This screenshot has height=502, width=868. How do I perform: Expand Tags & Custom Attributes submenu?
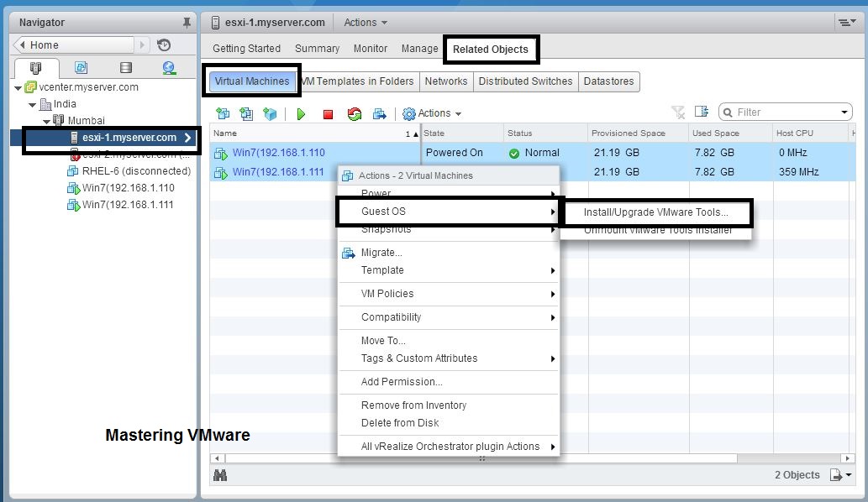(552, 358)
